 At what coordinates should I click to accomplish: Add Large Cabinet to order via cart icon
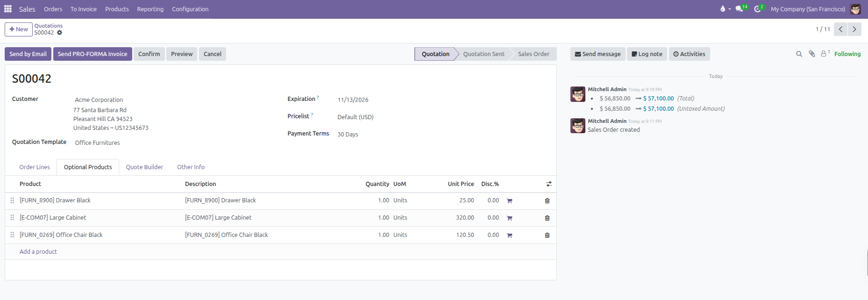(x=509, y=218)
